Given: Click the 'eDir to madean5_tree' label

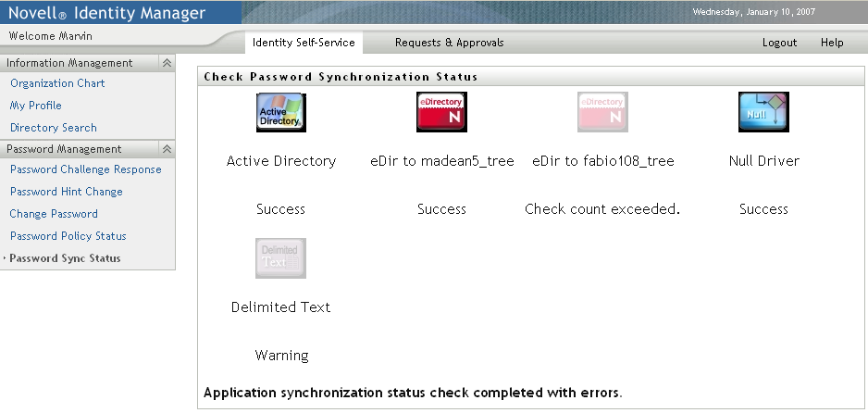Looking at the screenshot, I should [441, 161].
